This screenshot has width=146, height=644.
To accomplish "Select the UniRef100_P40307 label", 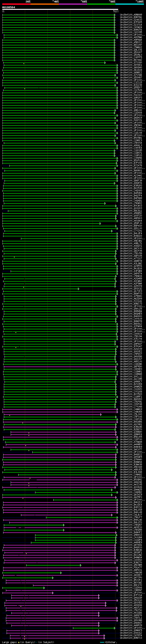I will (131, 95).
